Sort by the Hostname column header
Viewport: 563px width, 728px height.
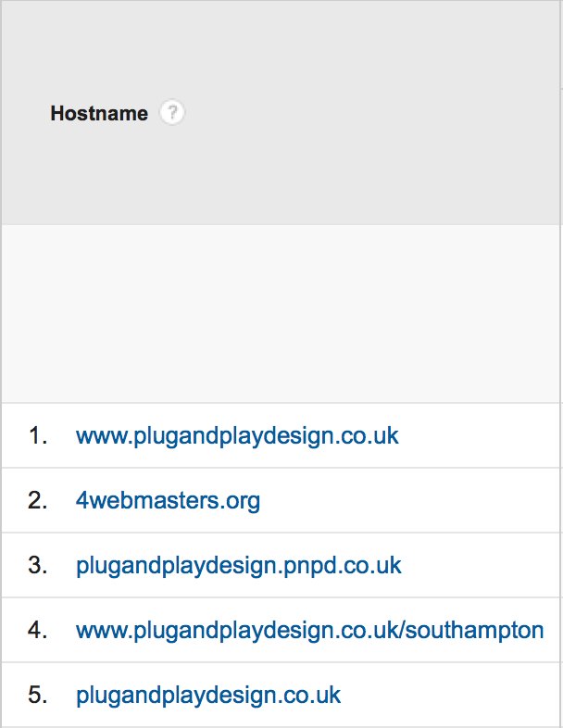(99, 113)
